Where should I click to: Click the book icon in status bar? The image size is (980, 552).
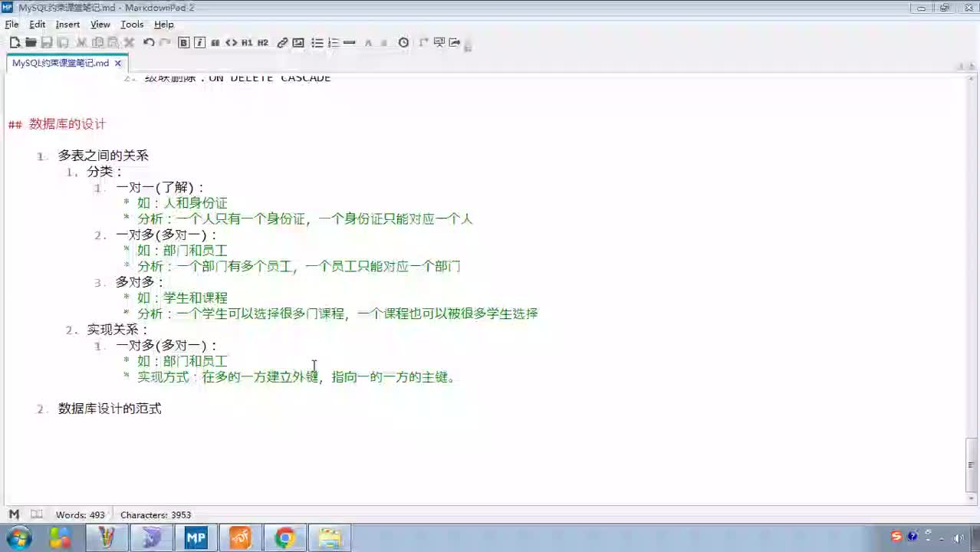coord(36,514)
